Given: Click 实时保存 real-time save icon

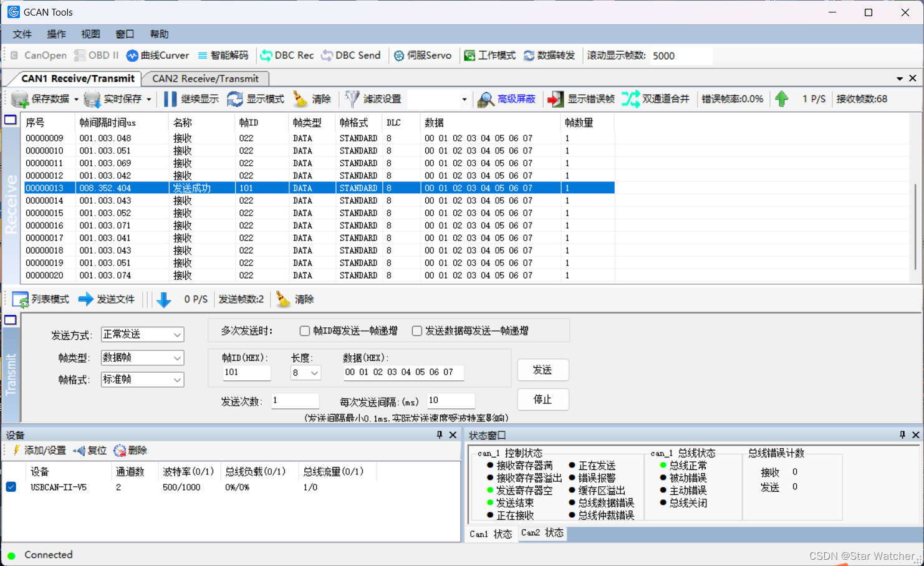Looking at the screenshot, I should pyautogui.click(x=92, y=99).
